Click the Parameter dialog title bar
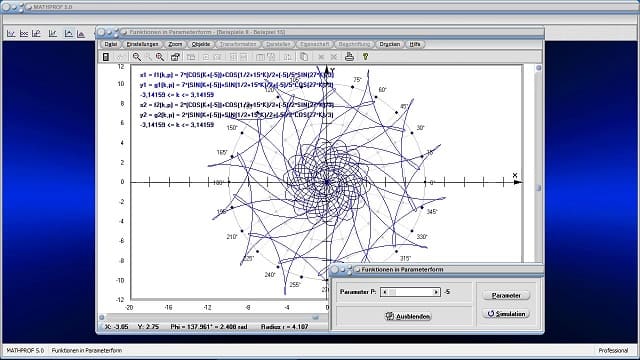Image resolution: width=640 pixels, height=360 pixels. click(x=437, y=269)
